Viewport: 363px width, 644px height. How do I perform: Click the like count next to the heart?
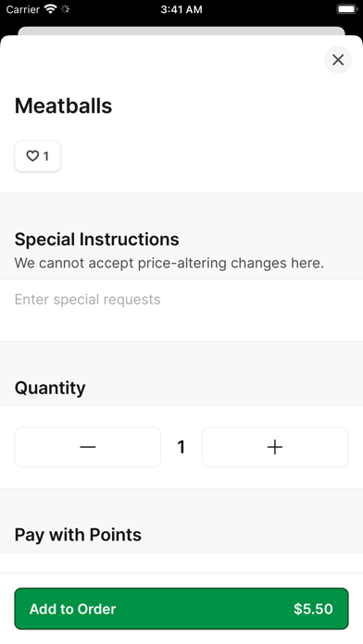click(x=46, y=156)
